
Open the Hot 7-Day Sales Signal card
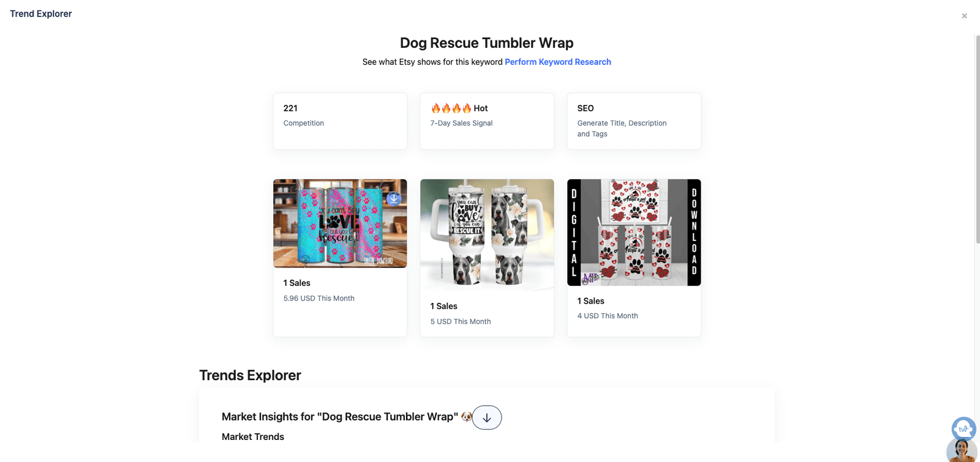[x=487, y=121]
